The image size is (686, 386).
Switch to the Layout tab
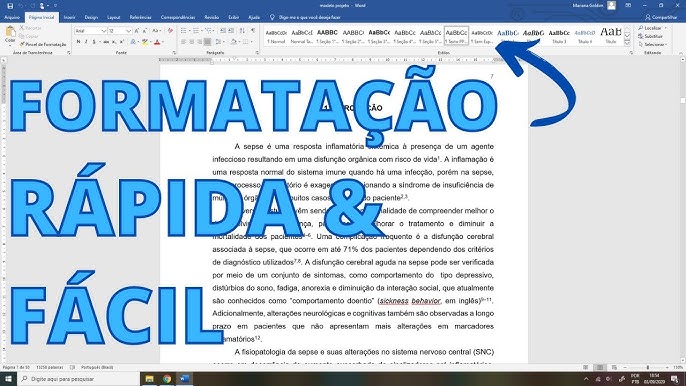point(113,17)
